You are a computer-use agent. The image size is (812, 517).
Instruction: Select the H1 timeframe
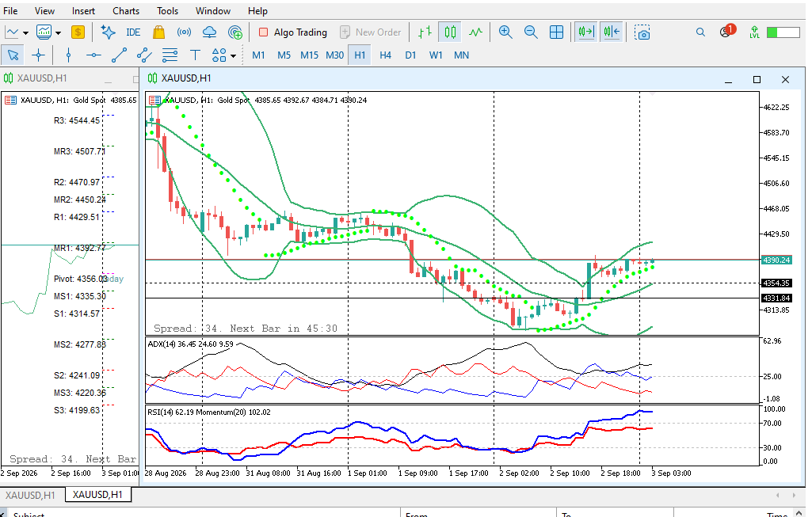360,55
